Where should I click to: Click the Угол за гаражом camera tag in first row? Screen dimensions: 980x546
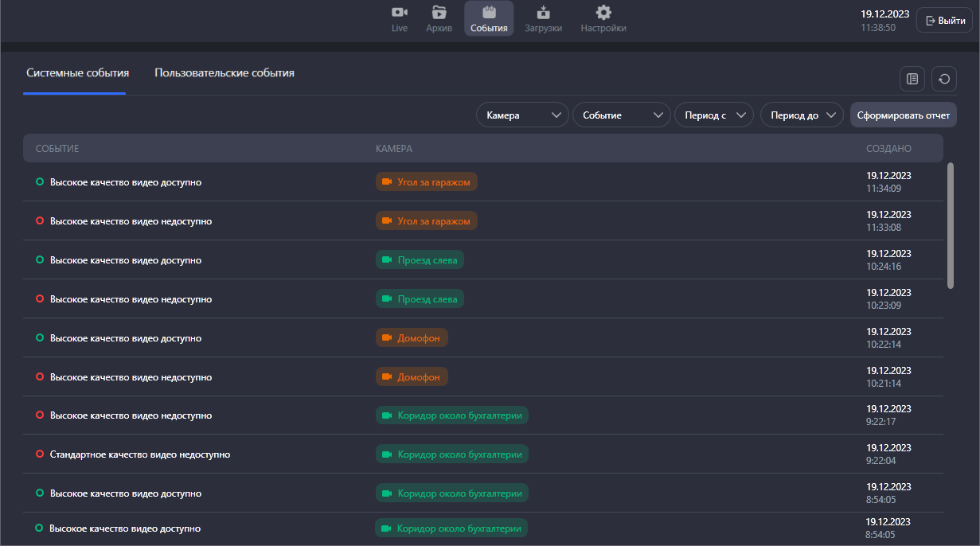tap(426, 182)
